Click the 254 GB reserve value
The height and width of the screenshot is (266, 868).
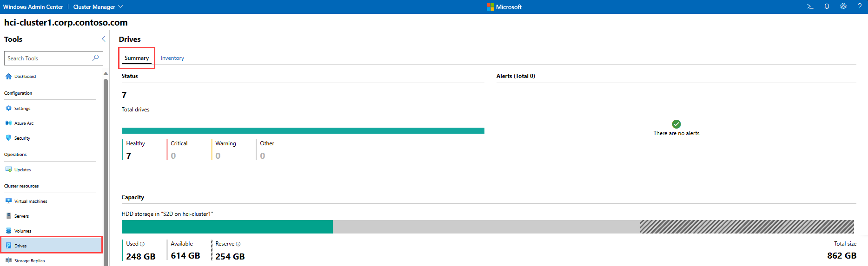230,256
